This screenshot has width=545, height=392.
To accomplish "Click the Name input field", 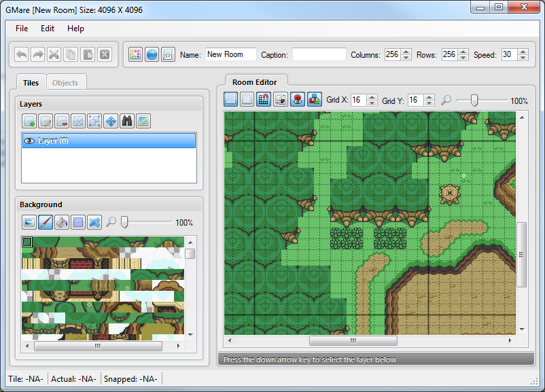I will click(231, 54).
